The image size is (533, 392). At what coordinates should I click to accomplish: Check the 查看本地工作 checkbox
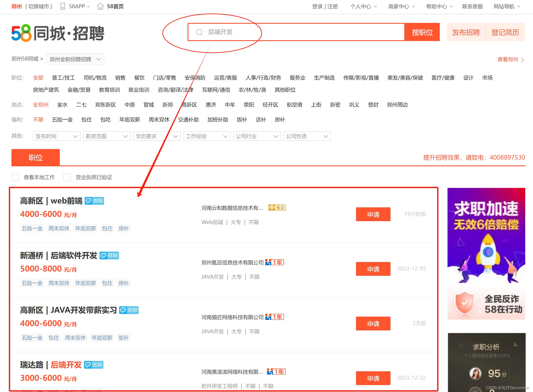coord(15,178)
